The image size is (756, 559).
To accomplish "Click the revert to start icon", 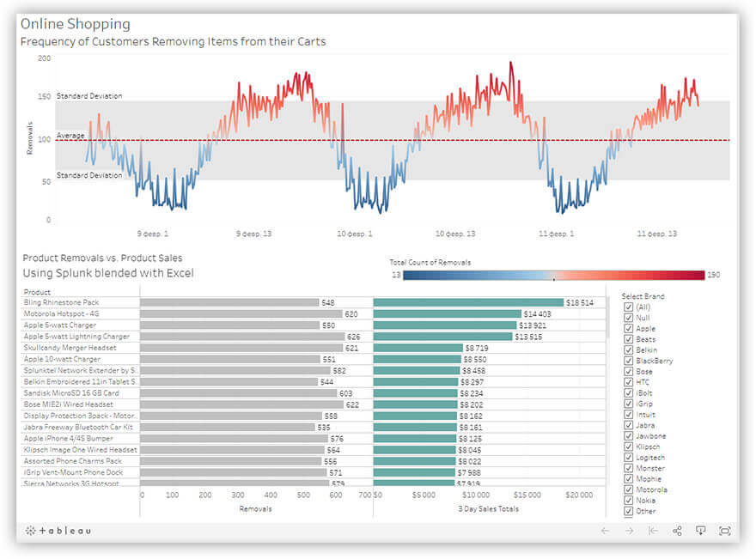I will point(653,531).
